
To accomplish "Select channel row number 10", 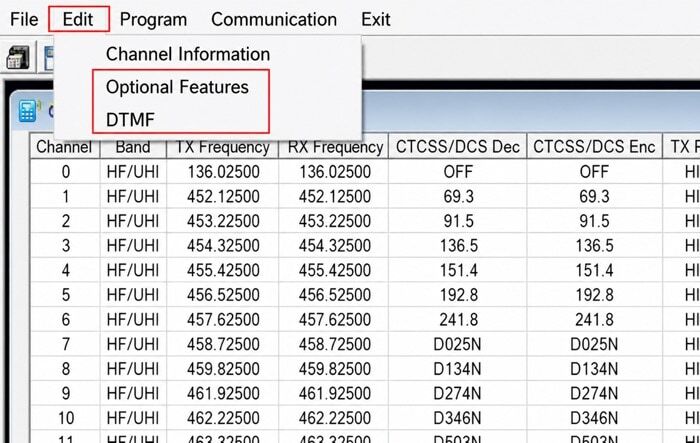I will tap(66, 418).
